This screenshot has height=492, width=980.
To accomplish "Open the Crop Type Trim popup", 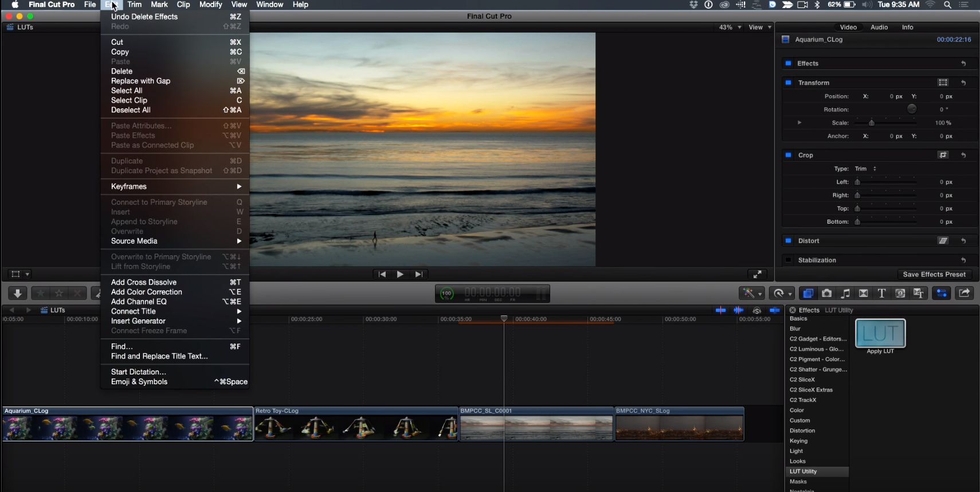I will pyautogui.click(x=865, y=169).
